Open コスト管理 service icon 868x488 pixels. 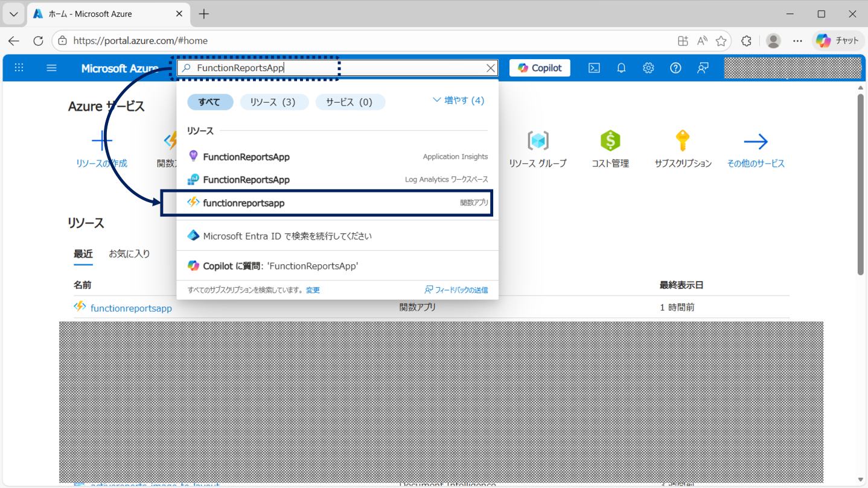[610, 141]
